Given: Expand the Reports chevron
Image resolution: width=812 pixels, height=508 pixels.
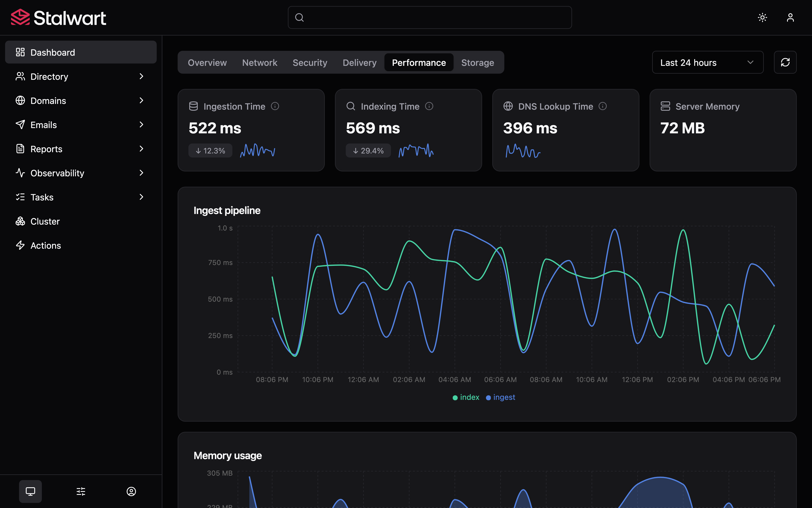Looking at the screenshot, I should [141, 149].
